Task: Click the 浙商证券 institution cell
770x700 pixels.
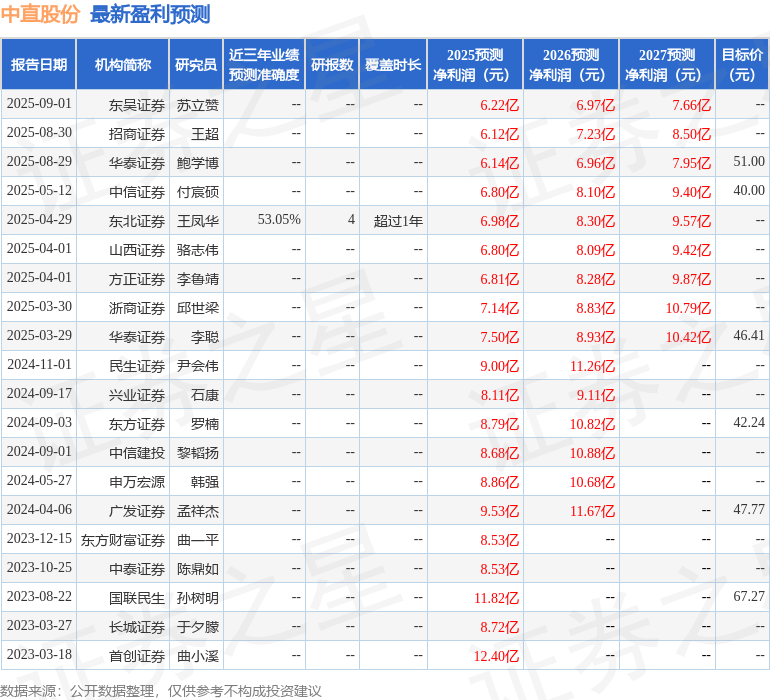Action: (137, 308)
